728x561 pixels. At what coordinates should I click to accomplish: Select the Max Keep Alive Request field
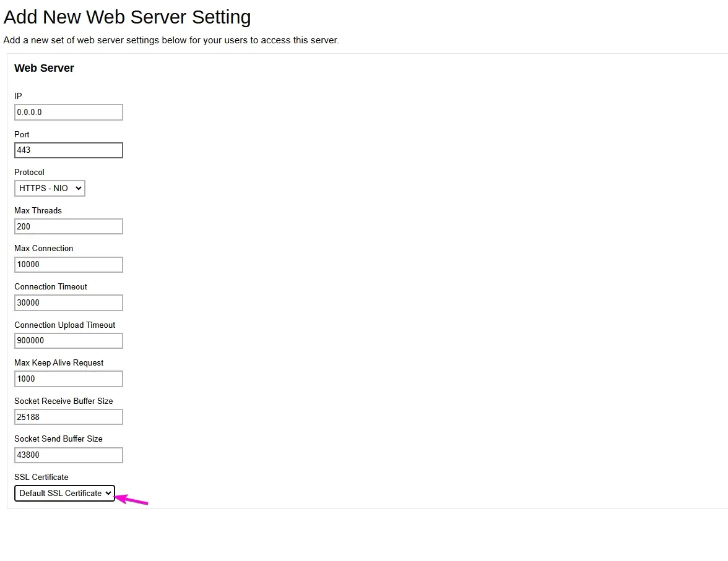[x=68, y=379]
